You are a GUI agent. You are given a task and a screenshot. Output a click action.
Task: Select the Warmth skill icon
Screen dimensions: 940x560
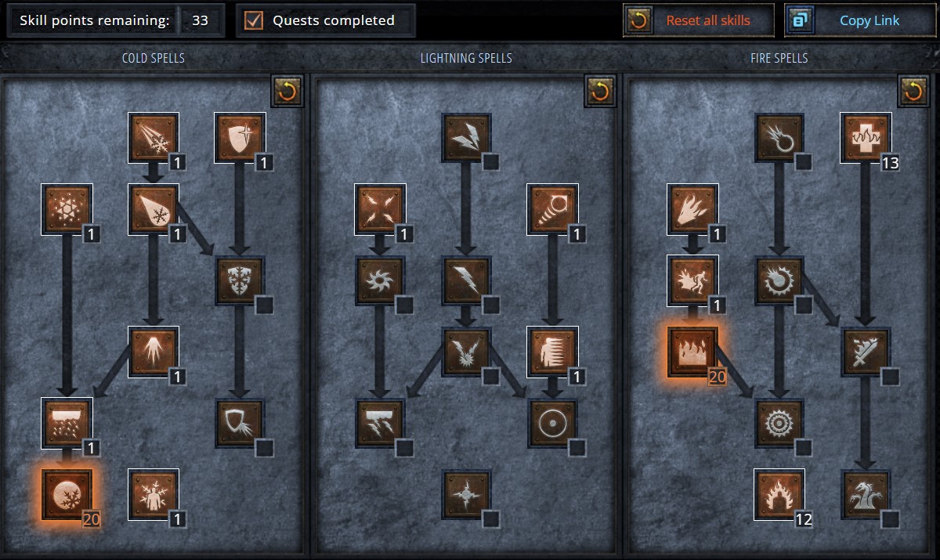pyautogui.click(x=866, y=138)
